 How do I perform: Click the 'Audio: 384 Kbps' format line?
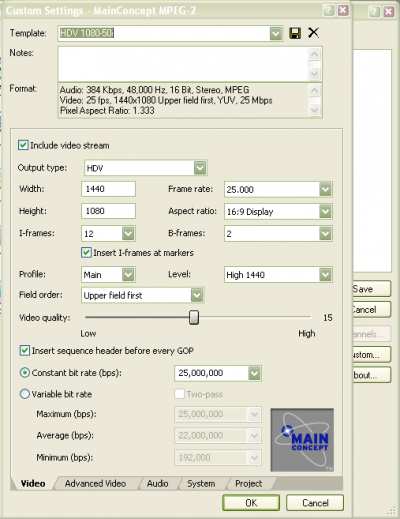155,90
